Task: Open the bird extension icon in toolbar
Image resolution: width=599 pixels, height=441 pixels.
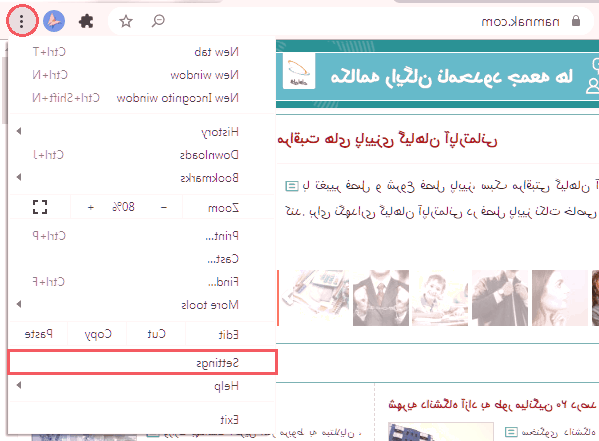Action: 54,21
